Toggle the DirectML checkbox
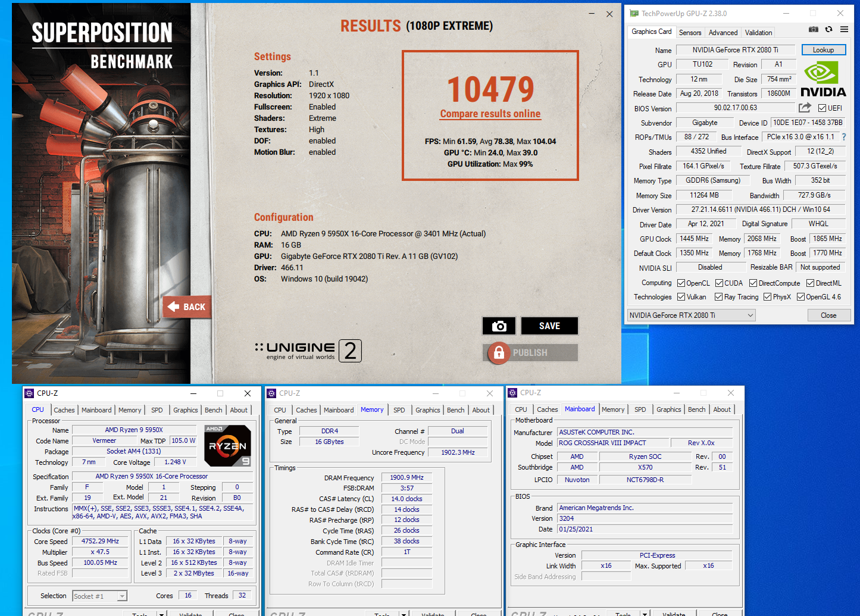860x616 pixels. click(x=810, y=283)
